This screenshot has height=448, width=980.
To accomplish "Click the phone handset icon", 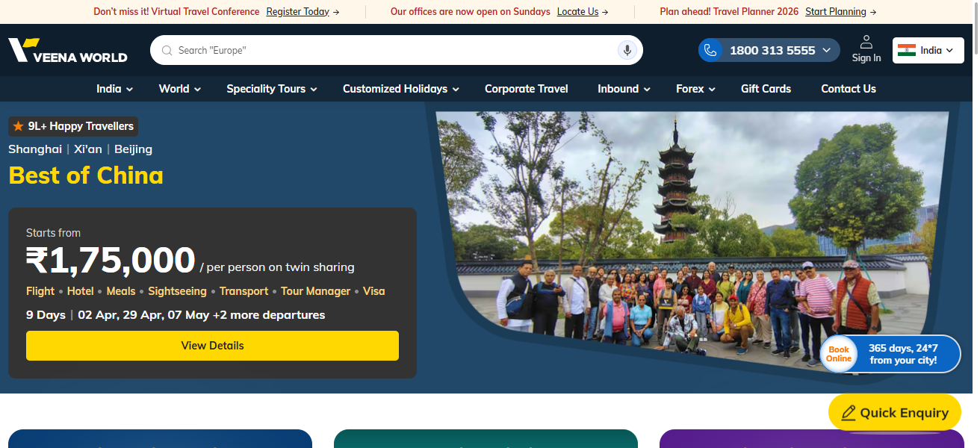I will click(x=710, y=50).
